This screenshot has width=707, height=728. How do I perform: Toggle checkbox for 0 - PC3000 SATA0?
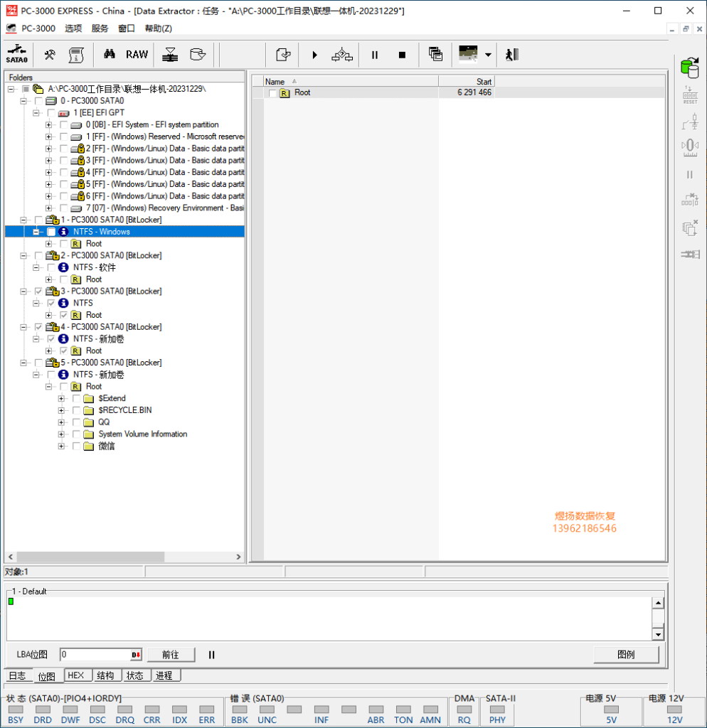[x=38, y=101]
